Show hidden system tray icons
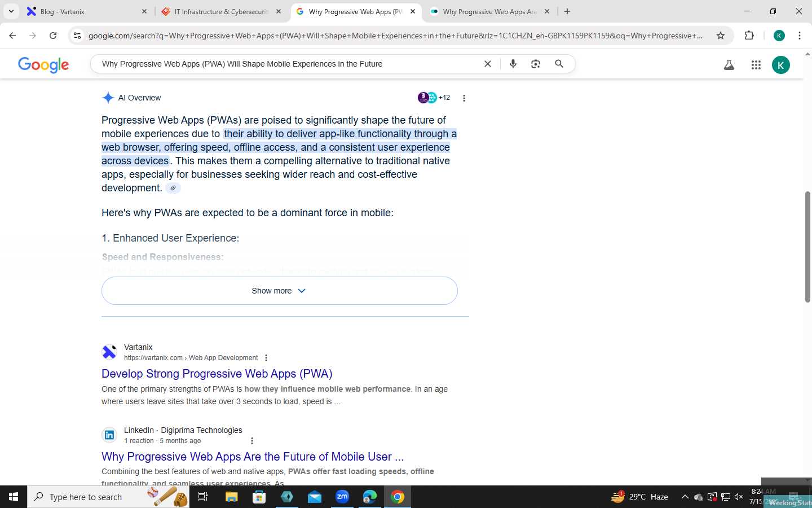The image size is (812, 508). coord(685,497)
